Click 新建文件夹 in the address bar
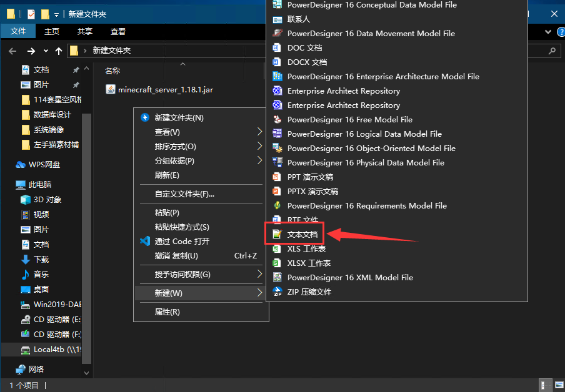The image size is (565, 392). click(112, 51)
